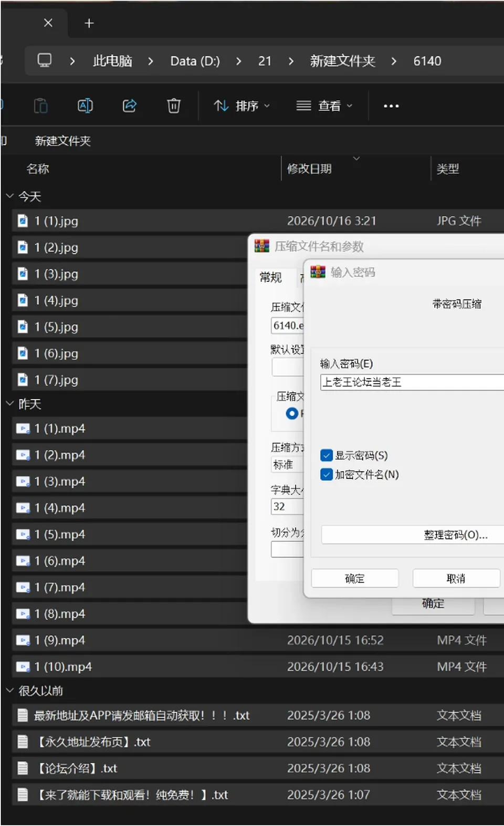Click the This PC monitor icon
Image resolution: width=504 pixels, height=826 pixels.
[x=45, y=61]
